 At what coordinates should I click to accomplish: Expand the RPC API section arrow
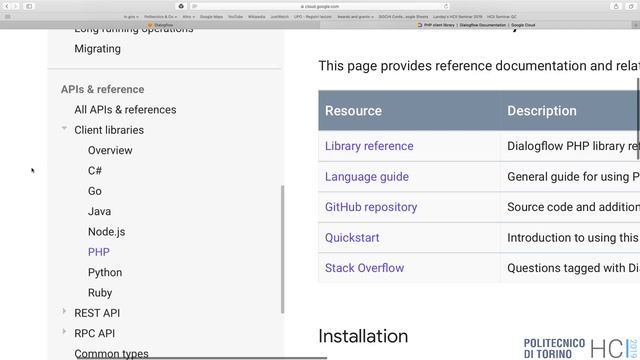[x=64, y=332]
